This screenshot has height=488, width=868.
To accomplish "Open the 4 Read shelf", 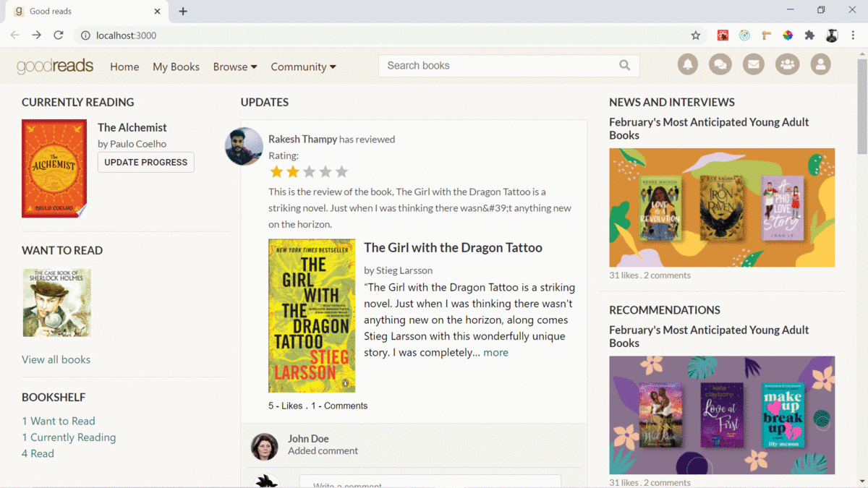I will click(38, 453).
